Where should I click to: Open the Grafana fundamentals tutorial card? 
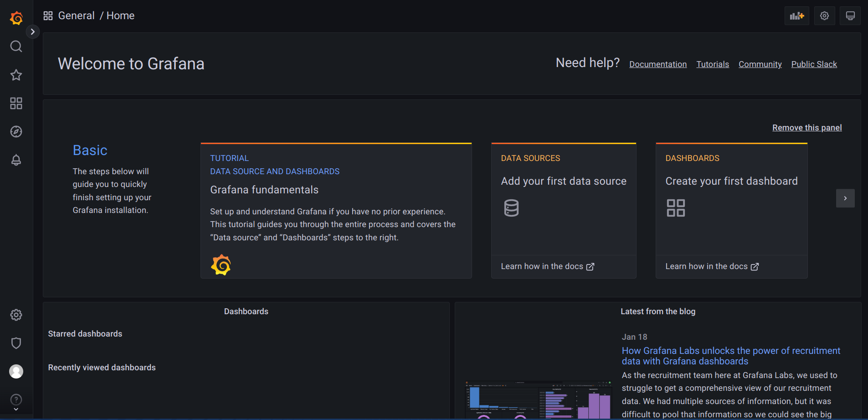(336, 211)
